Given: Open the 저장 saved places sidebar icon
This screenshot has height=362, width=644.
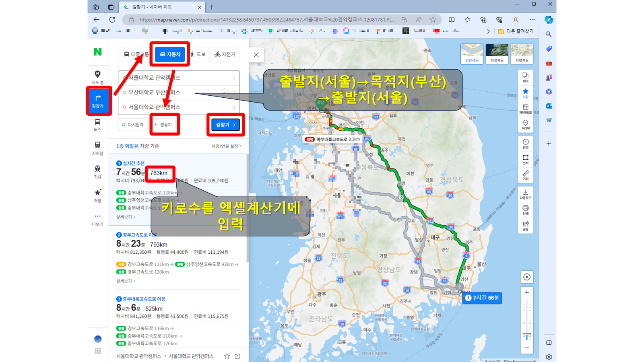Looking at the screenshot, I should pyautogui.click(x=97, y=195).
